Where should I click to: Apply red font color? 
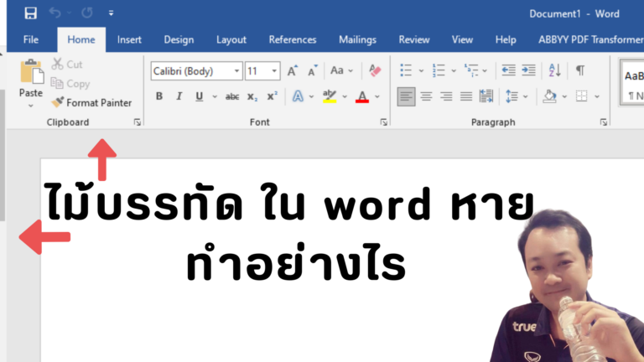click(362, 96)
